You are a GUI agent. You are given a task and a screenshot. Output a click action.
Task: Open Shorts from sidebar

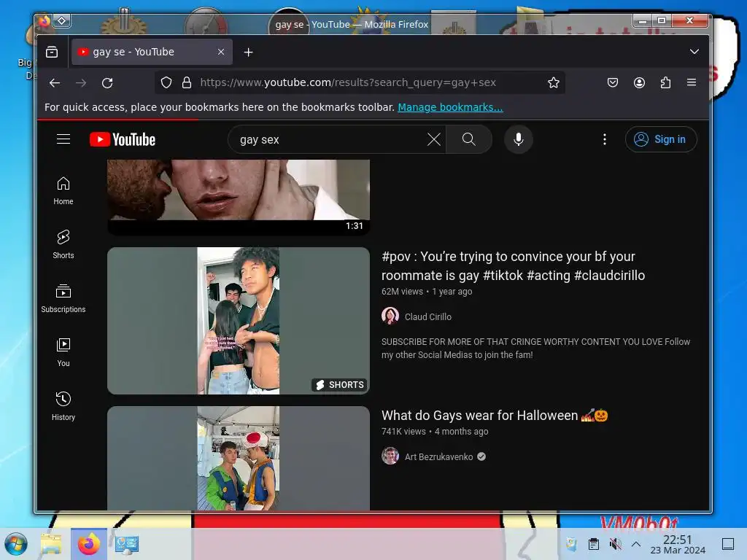63,245
